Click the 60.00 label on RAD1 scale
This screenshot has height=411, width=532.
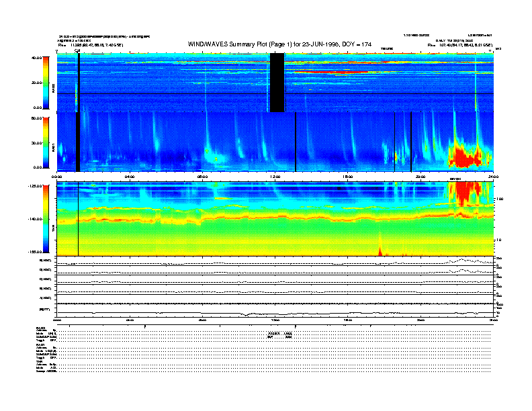coord(36,118)
